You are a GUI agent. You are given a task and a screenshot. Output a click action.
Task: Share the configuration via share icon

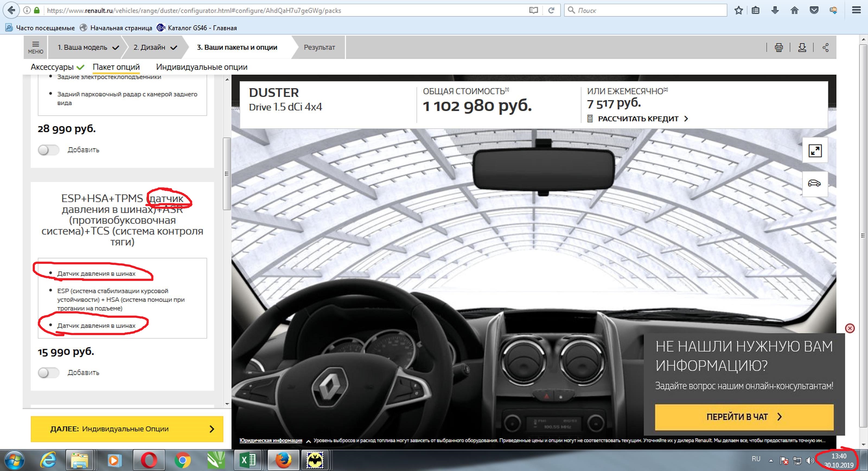coord(825,47)
